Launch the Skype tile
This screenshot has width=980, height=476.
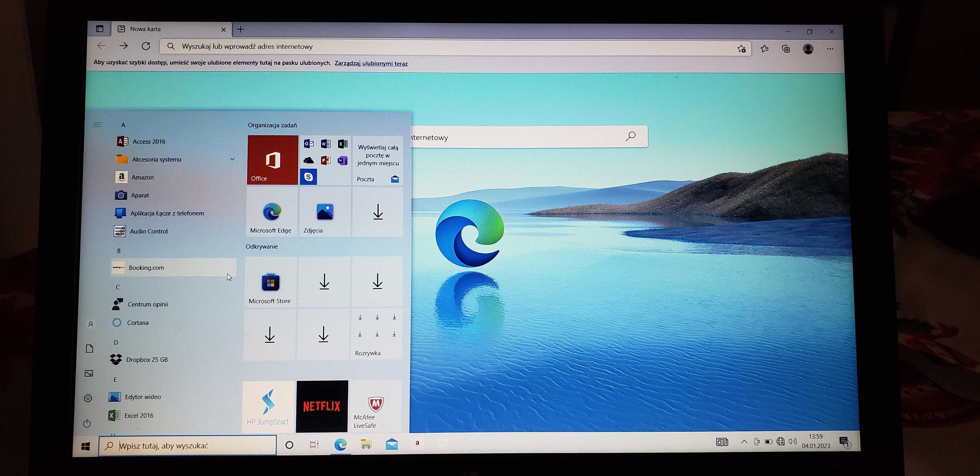pos(308,177)
